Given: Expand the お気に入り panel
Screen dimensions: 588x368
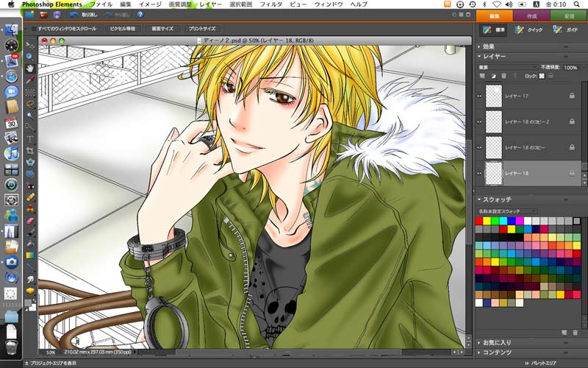Looking at the screenshot, I should click(479, 342).
